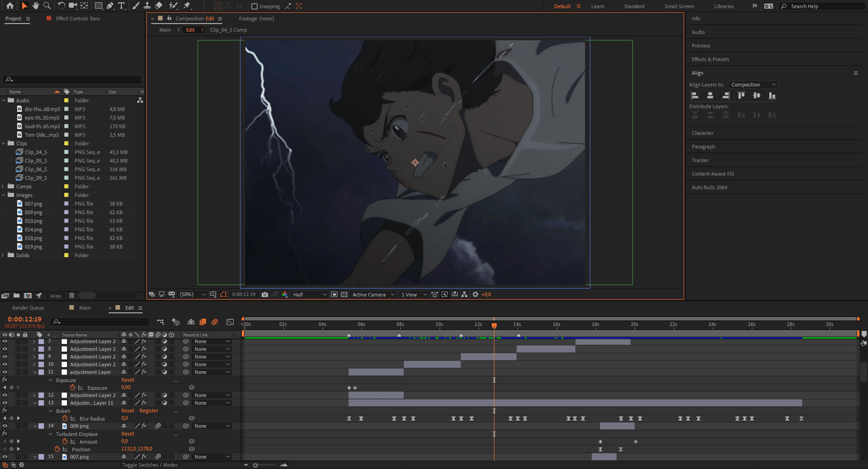This screenshot has height=469, width=868.
Task: Hide layer 11 adjustment Layer
Action: [x=5, y=372]
